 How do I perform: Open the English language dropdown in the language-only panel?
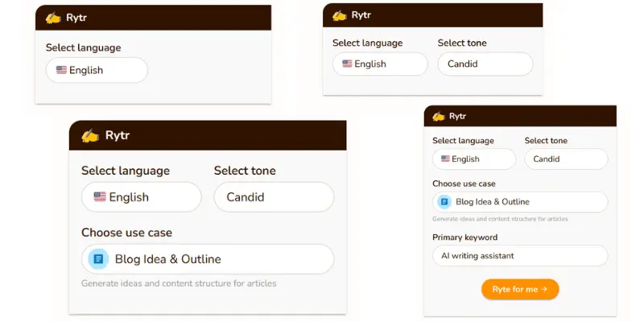[x=97, y=70]
